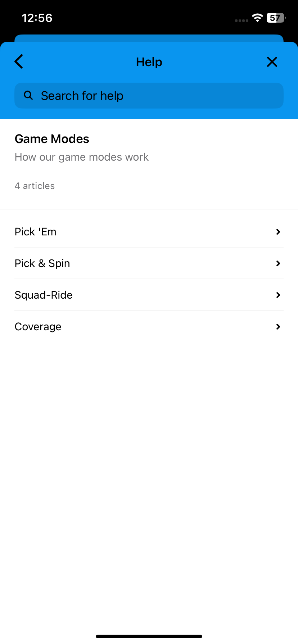
Task: Tap the battery level indicator
Action: [276, 18]
